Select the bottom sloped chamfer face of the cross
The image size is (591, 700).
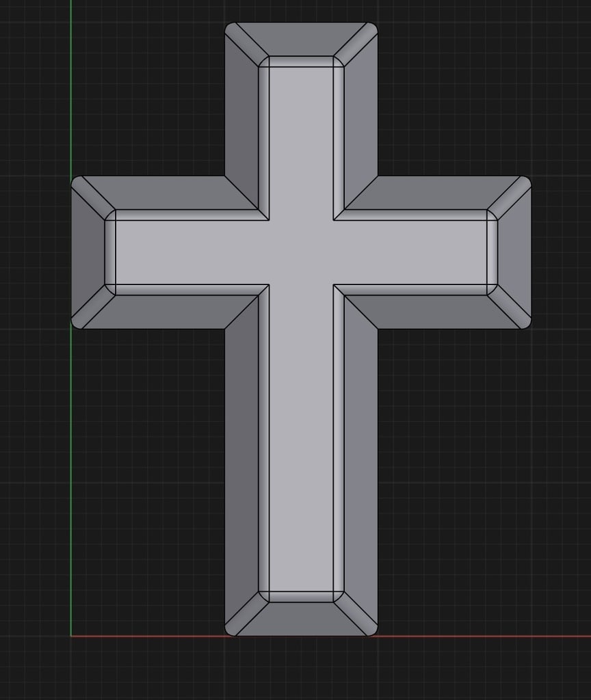tap(302, 619)
